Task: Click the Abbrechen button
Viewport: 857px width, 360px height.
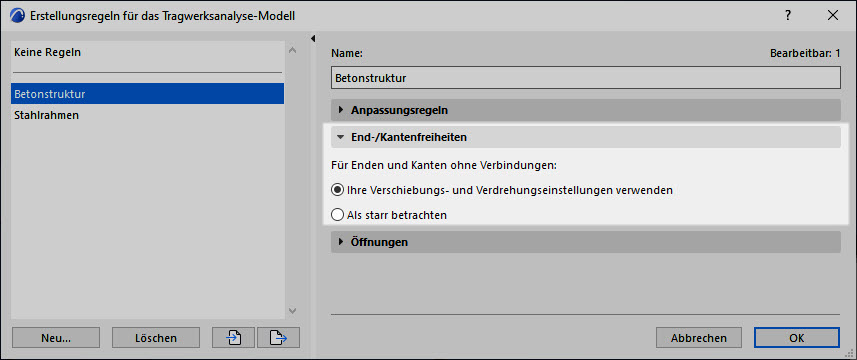Action: coord(699,338)
